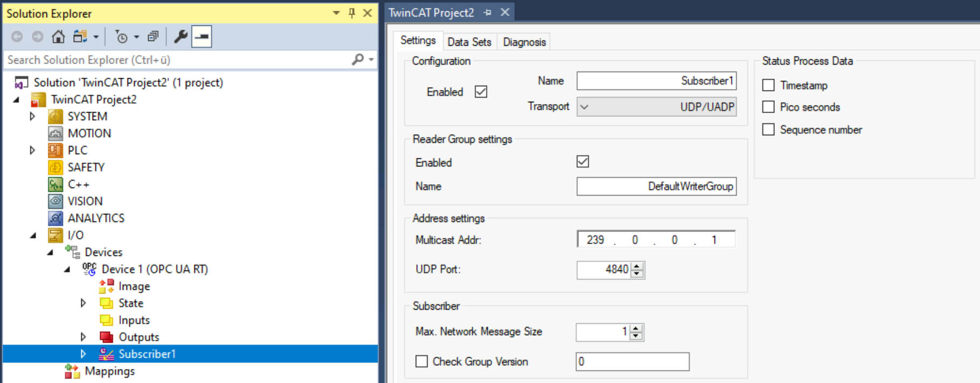Click the I/O node icon

point(55,235)
